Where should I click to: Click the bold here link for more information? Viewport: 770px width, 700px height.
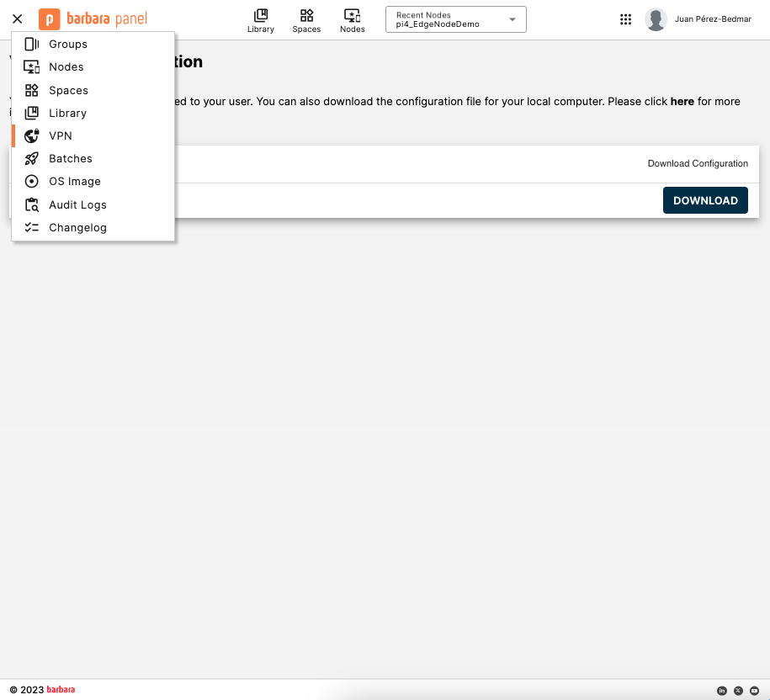pyautogui.click(x=682, y=101)
